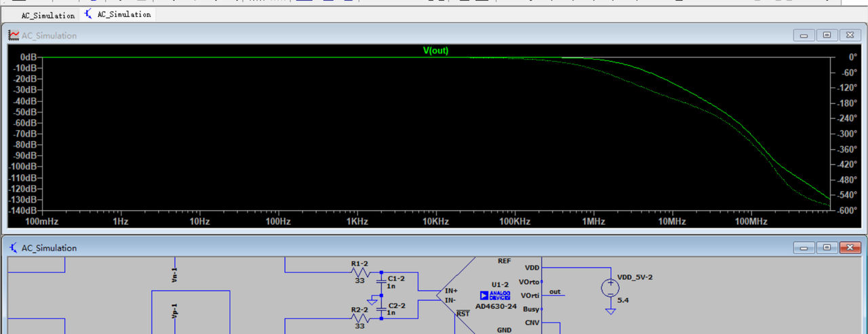Select the AD4630-24 part name
The height and width of the screenshot is (334, 868).
tap(496, 306)
